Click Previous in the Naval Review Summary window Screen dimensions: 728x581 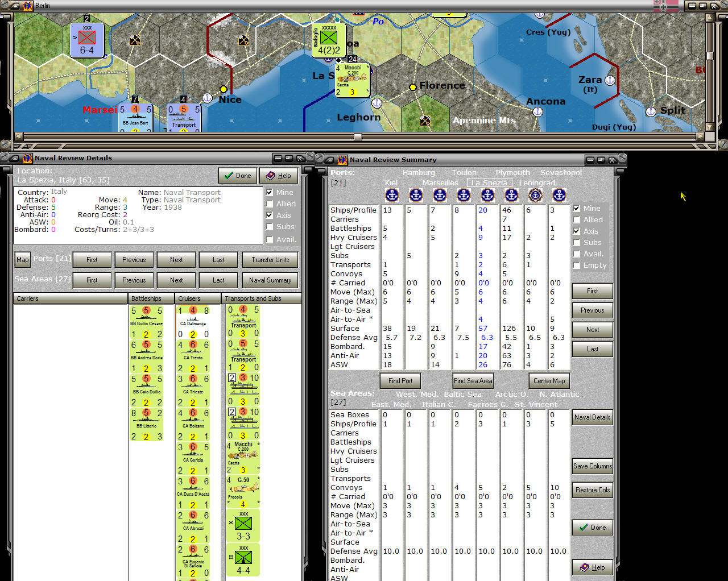tap(593, 310)
